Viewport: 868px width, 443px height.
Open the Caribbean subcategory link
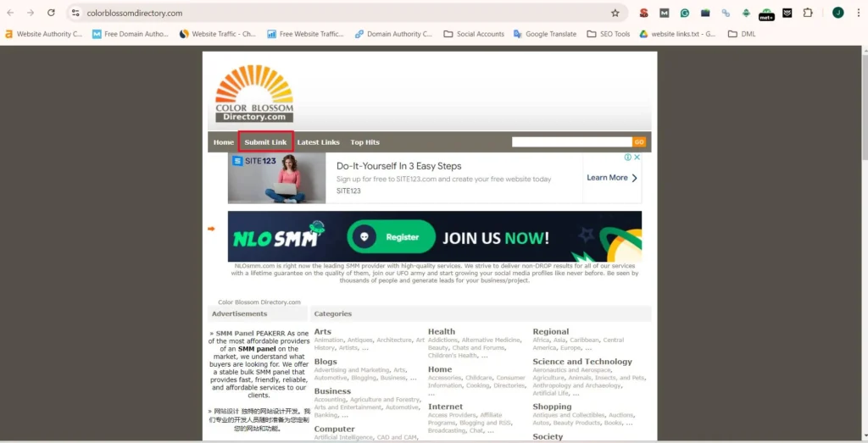584,341
